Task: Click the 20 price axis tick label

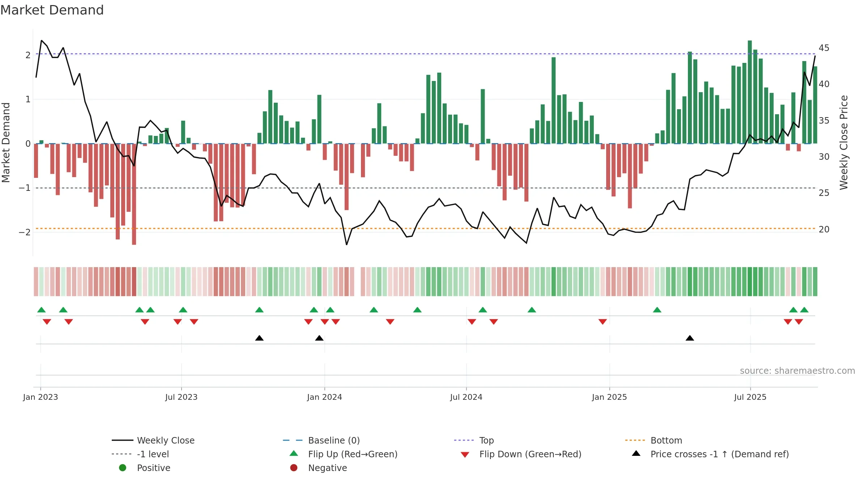Action: (x=824, y=229)
